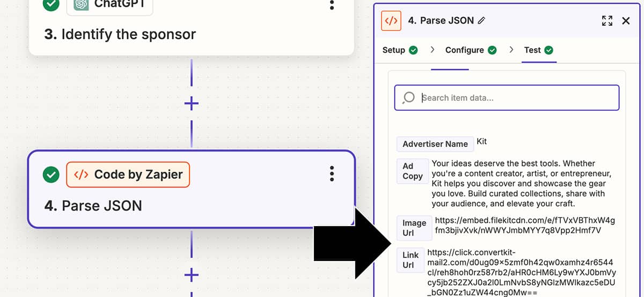
Task: Select the Ad Copy field label
Action: [412, 171]
